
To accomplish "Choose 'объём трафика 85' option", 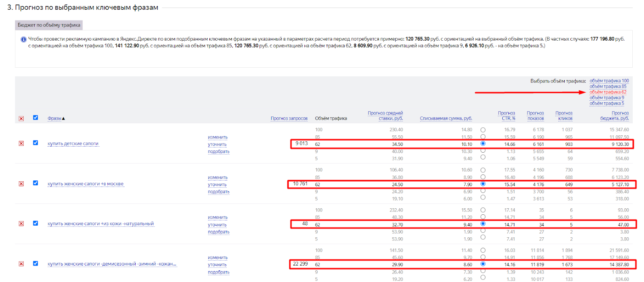I will pyautogui.click(x=608, y=87).
